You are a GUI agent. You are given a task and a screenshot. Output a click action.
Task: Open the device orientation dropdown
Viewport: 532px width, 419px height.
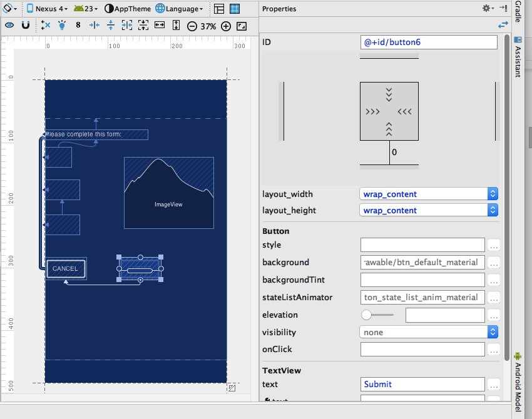(x=9, y=9)
